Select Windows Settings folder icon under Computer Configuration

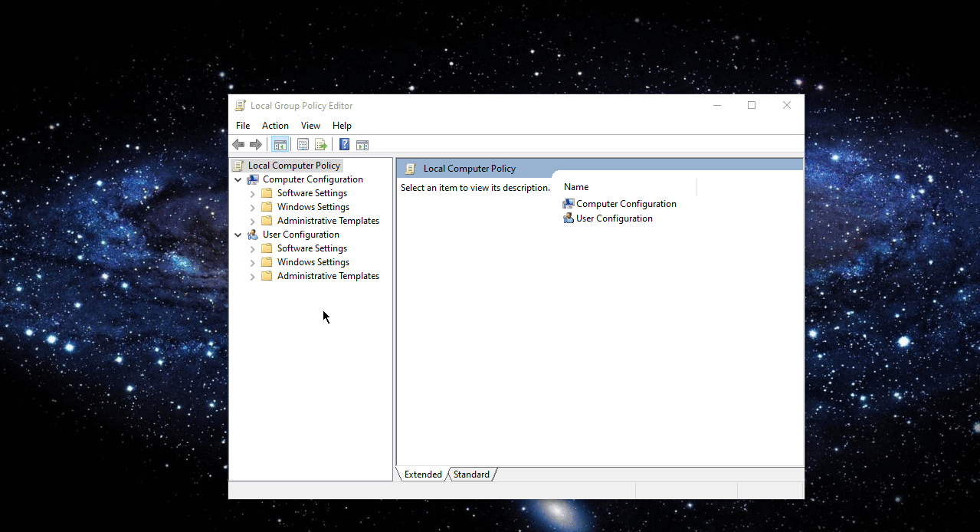click(267, 207)
